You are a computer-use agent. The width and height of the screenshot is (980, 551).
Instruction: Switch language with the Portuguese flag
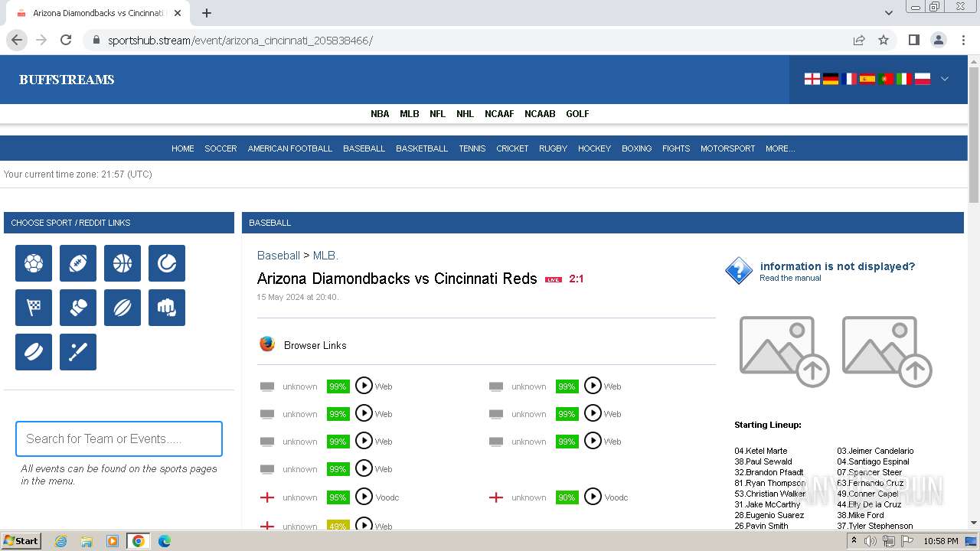(886, 79)
